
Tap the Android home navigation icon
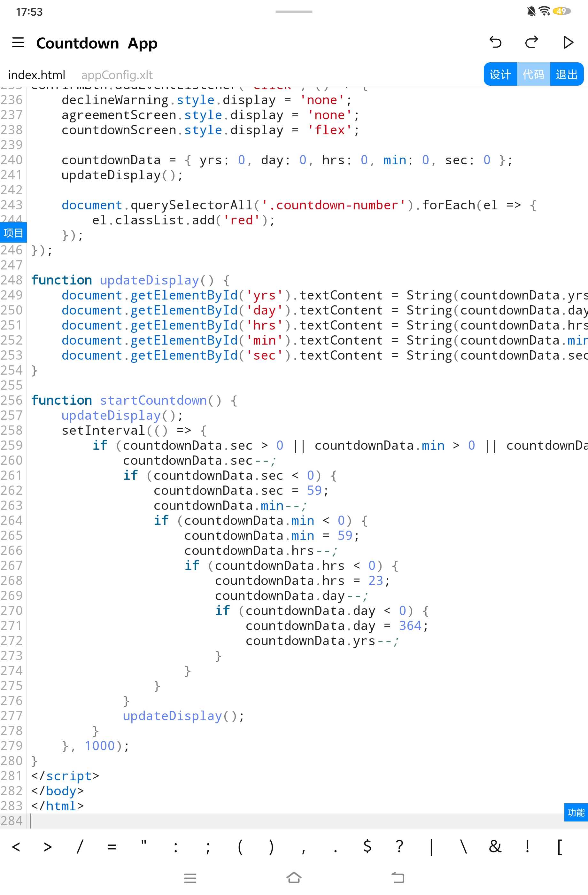coord(294,878)
